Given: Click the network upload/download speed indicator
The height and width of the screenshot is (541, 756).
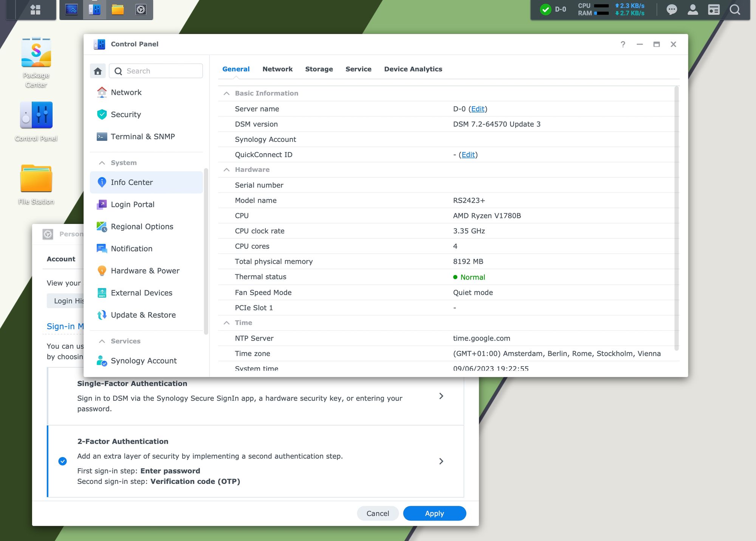Looking at the screenshot, I should 630,9.
